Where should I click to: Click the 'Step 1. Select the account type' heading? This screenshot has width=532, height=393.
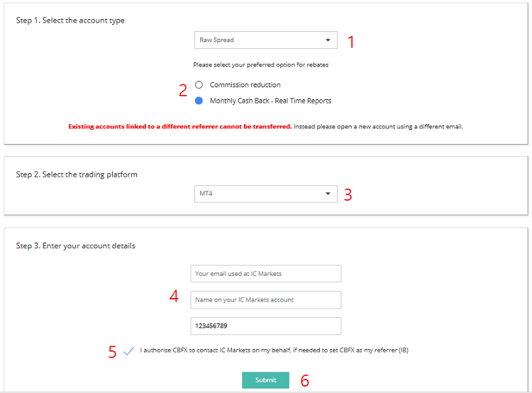pos(70,21)
